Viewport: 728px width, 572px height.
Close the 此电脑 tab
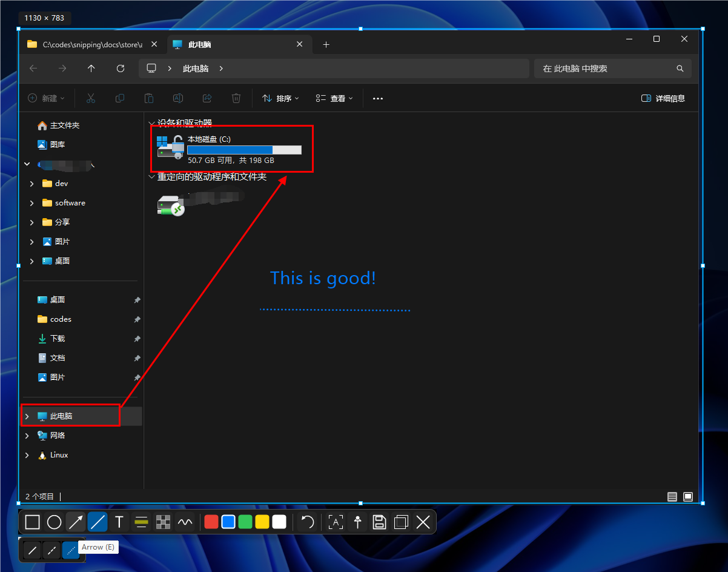click(300, 44)
